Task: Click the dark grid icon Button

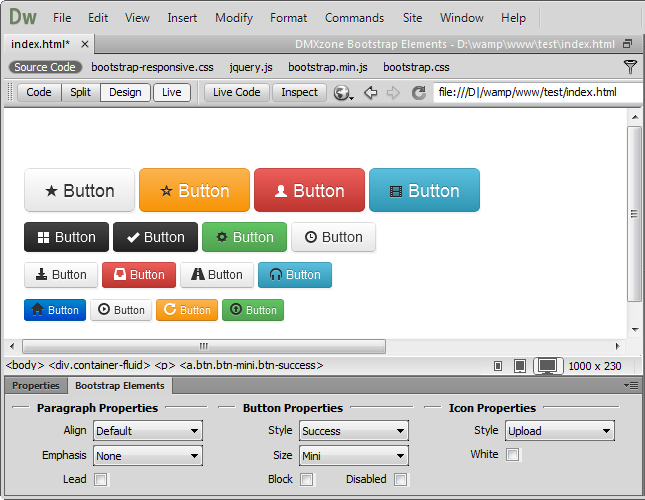Action: tap(66, 237)
